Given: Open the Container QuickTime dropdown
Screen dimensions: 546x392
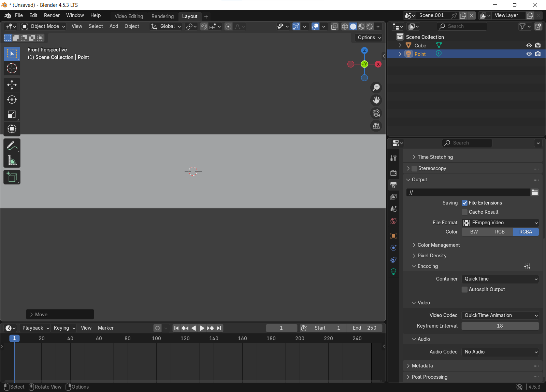Looking at the screenshot, I should pyautogui.click(x=500, y=279).
